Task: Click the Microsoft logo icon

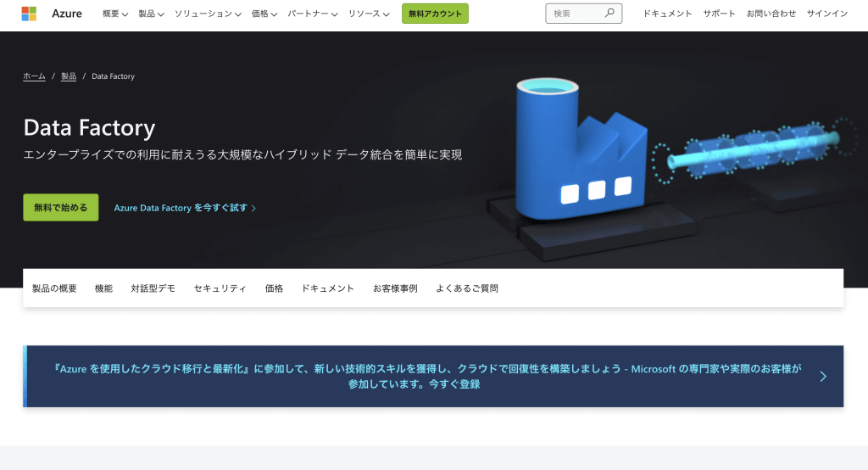Action: click(29, 14)
